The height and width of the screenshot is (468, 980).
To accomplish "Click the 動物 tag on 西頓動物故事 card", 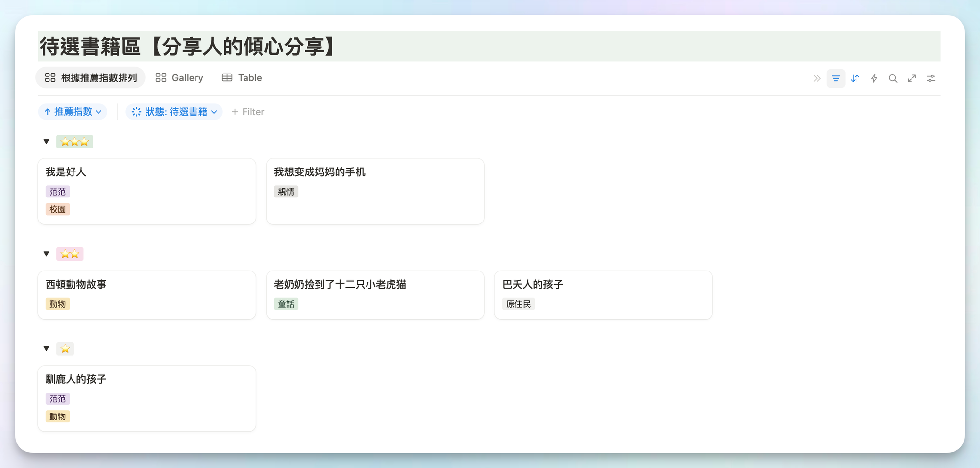I will coord(58,304).
